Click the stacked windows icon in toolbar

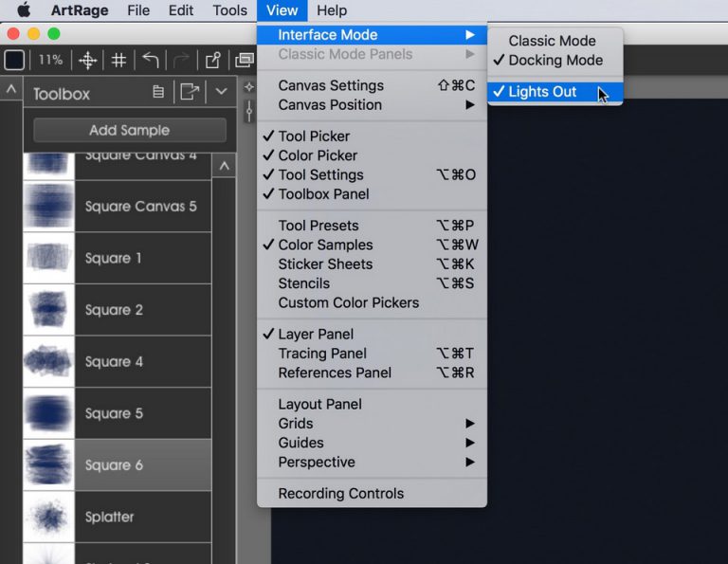(245, 60)
